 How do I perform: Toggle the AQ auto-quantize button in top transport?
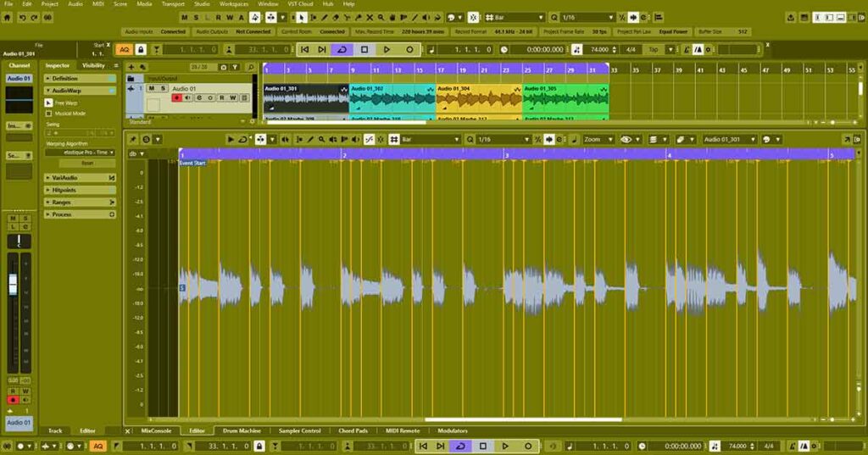click(124, 50)
